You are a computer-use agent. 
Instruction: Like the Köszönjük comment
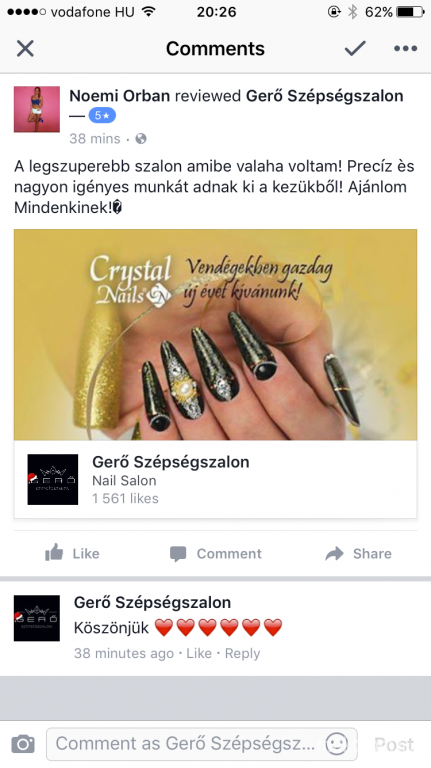[199, 653]
